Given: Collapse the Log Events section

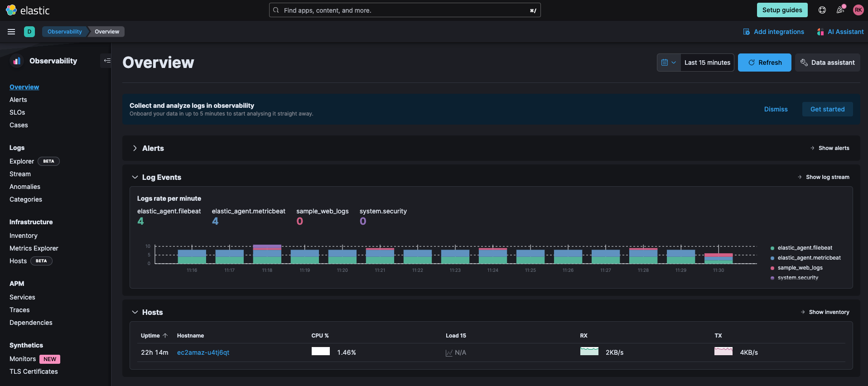Looking at the screenshot, I should 135,177.
